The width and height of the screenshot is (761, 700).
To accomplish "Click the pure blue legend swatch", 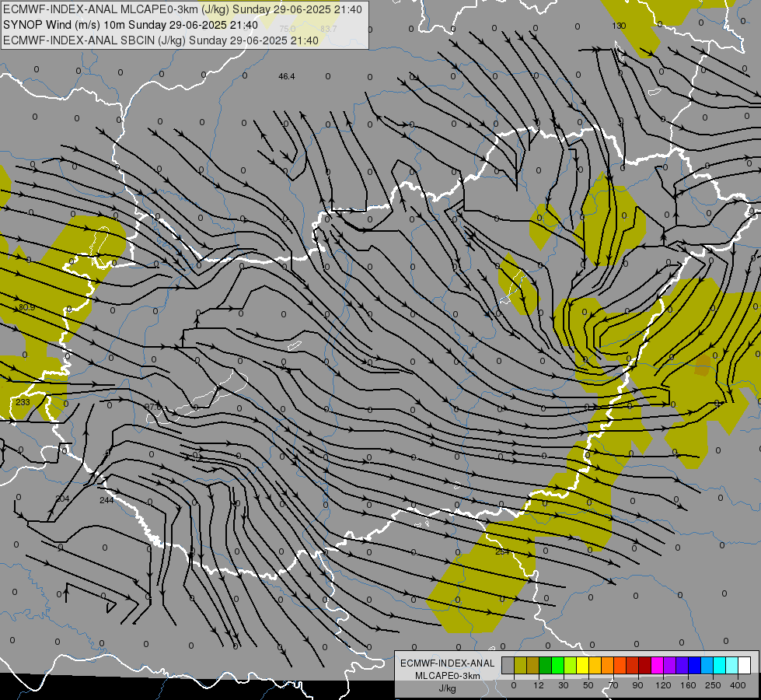I will point(695,665).
